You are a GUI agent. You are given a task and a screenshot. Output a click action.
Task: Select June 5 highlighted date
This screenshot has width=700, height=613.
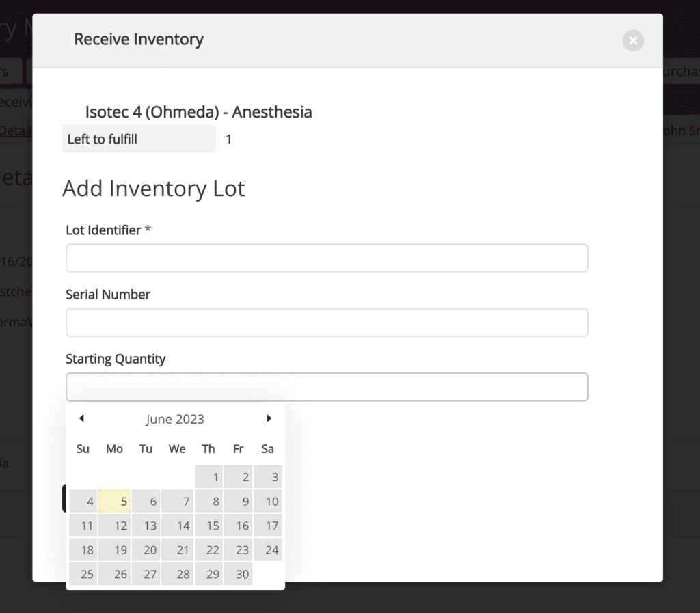[115, 502]
